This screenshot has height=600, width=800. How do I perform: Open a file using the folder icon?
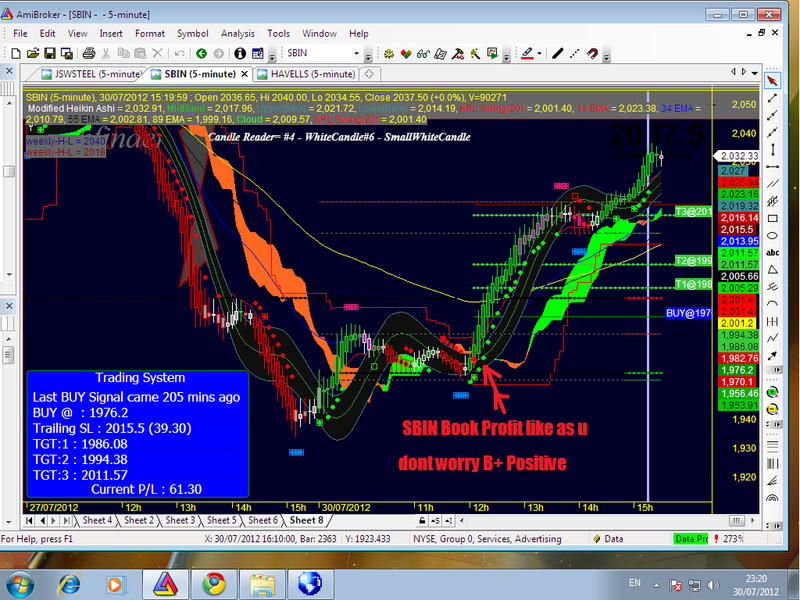coord(33,53)
